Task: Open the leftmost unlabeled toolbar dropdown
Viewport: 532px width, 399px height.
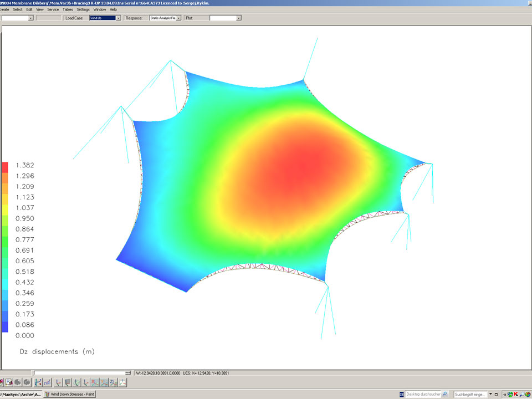Action: pos(30,18)
